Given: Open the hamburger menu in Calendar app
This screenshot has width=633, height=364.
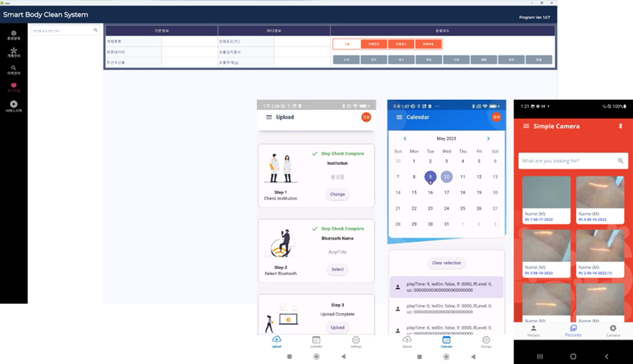Looking at the screenshot, I should 399,117.
